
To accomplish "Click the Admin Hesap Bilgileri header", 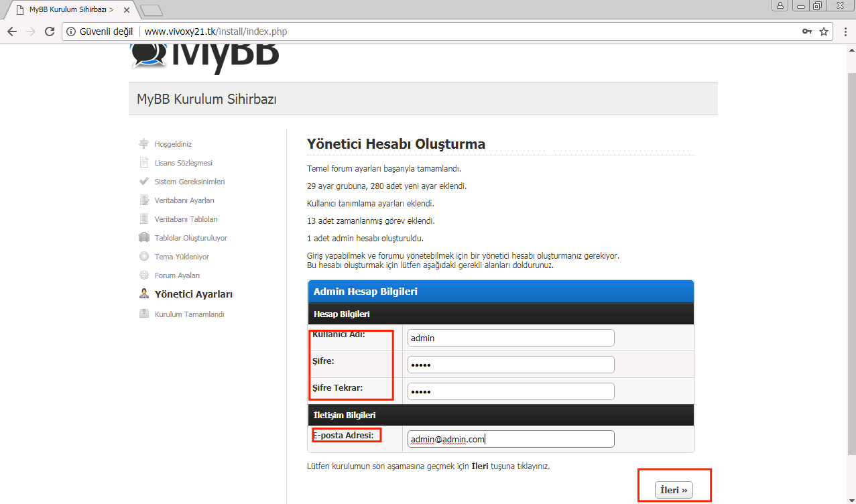I will click(x=501, y=292).
